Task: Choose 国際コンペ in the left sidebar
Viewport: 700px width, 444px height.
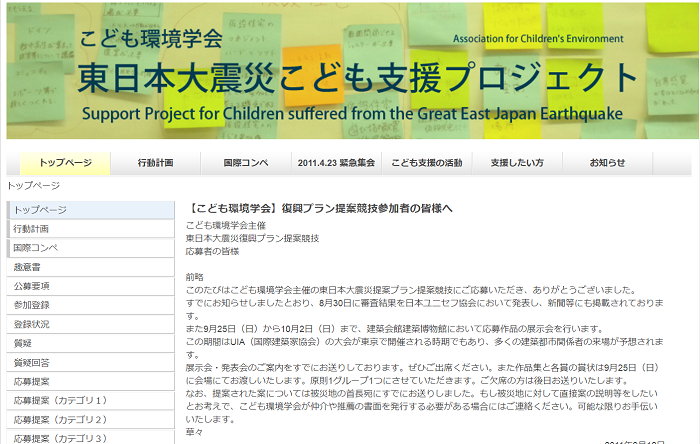Action: [36, 248]
